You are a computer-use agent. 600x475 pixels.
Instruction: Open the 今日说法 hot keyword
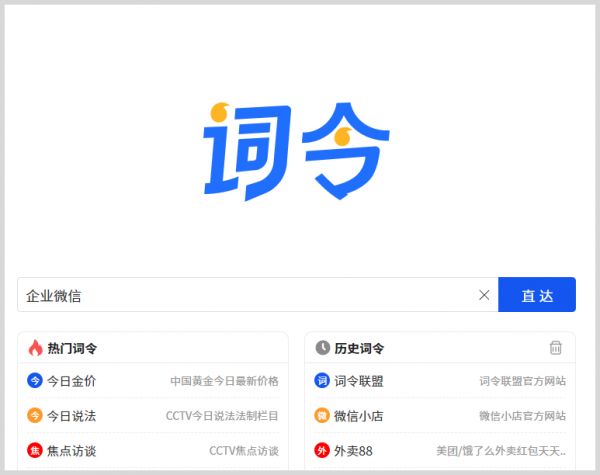[x=72, y=416]
